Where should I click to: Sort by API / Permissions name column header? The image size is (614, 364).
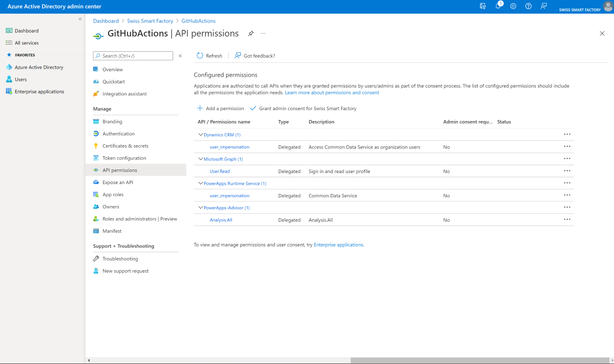224,122
